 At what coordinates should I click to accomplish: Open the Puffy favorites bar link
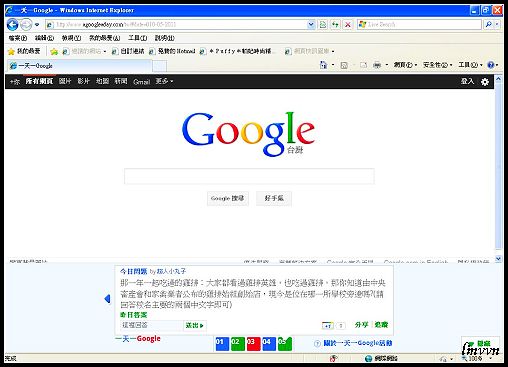(238, 51)
